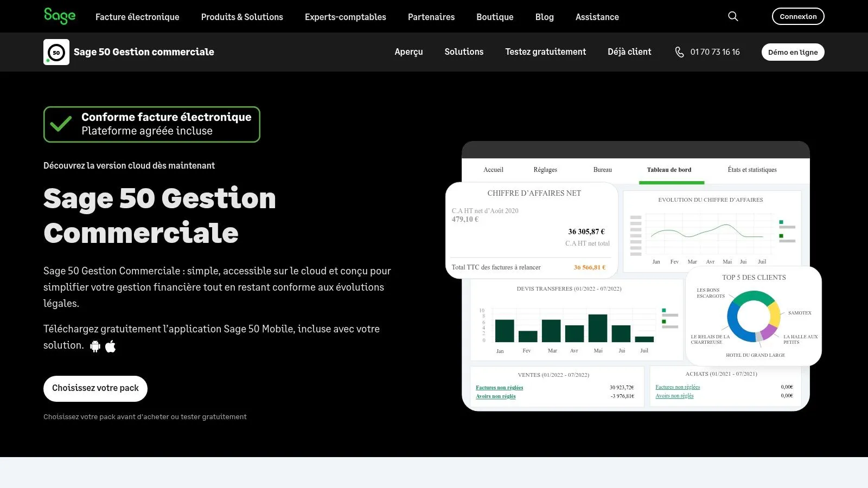868x488 pixels.
Task: Select Déjà client
Action: point(629,52)
